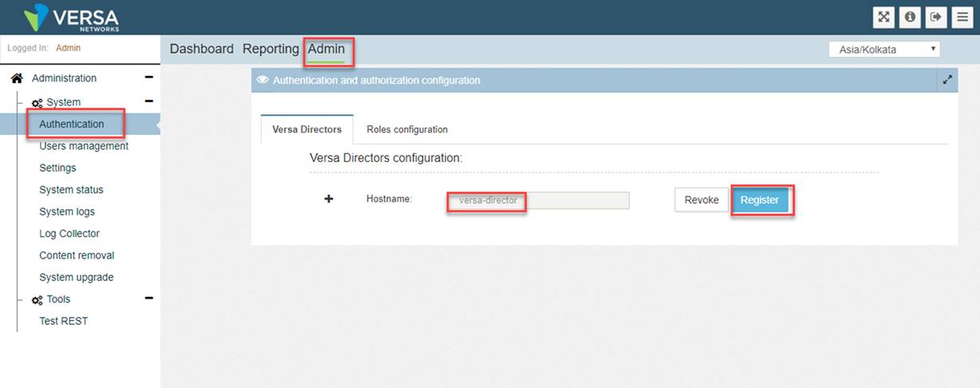
Task: Open the Reporting tab
Action: pos(271,49)
